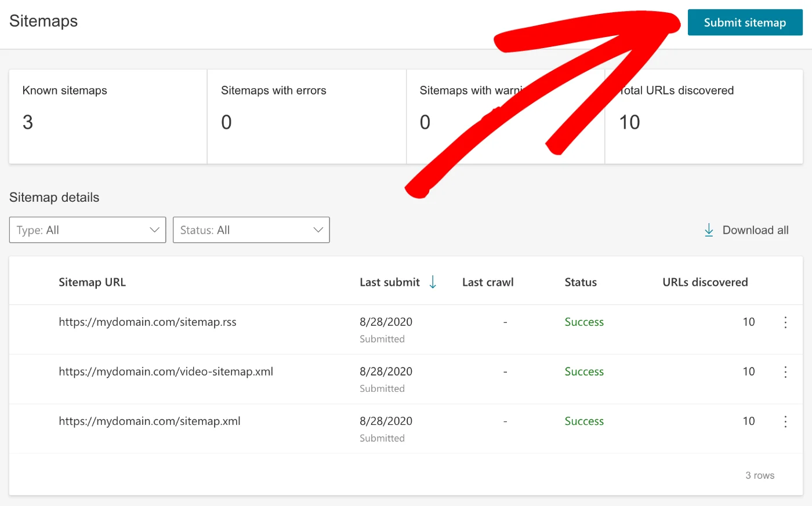Click the sort arrow next to Last submit
This screenshot has height=506, width=812.
pos(432,282)
